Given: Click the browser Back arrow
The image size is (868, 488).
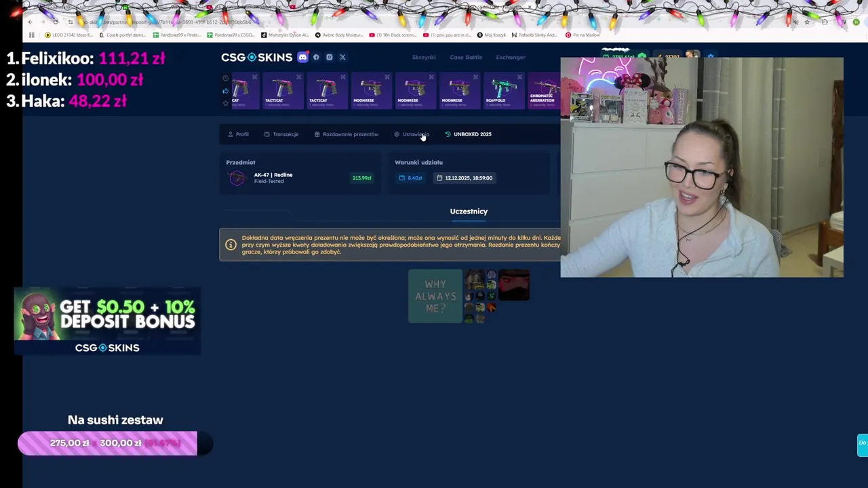Looking at the screenshot, I should tap(30, 22).
